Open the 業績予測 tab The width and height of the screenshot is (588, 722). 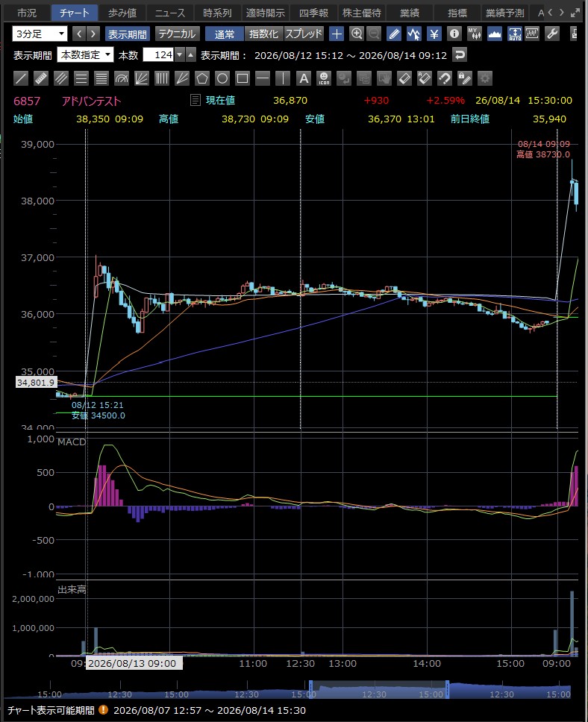click(x=505, y=13)
